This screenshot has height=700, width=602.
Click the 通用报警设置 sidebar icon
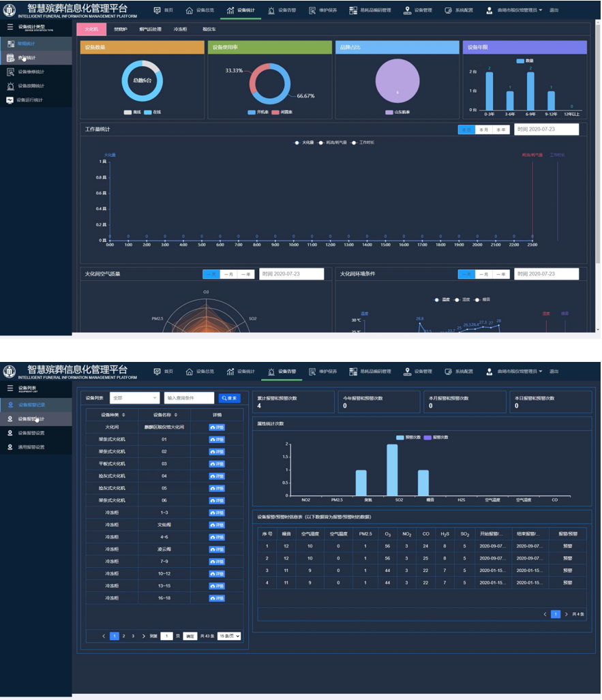click(10, 447)
